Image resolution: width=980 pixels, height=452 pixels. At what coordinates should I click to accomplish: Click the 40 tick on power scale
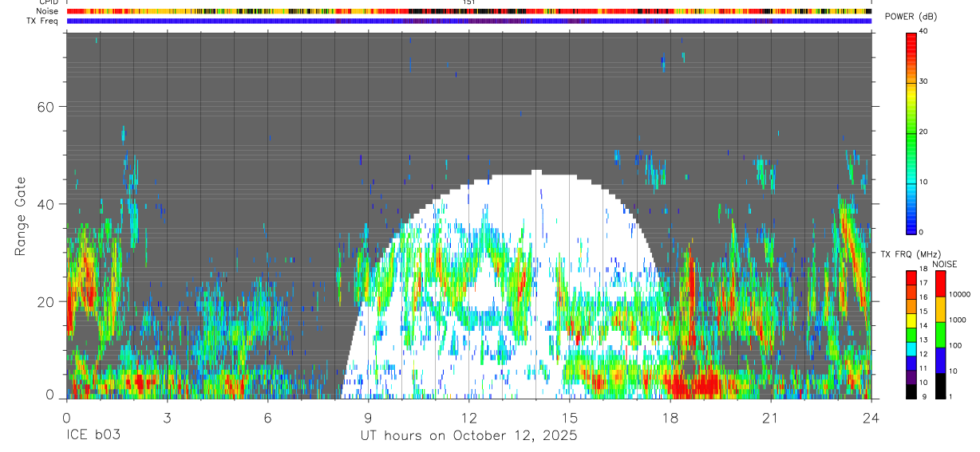click(x=923, y=31)
